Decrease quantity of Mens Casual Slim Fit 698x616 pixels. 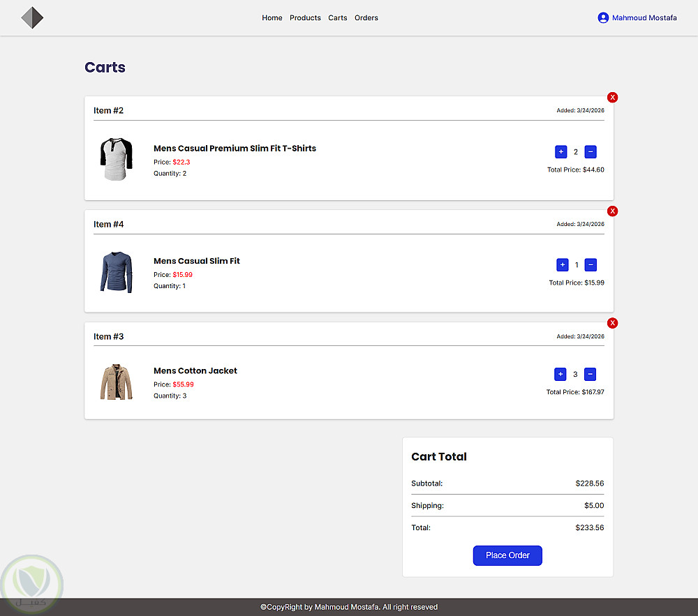click(x=591, y=264)
